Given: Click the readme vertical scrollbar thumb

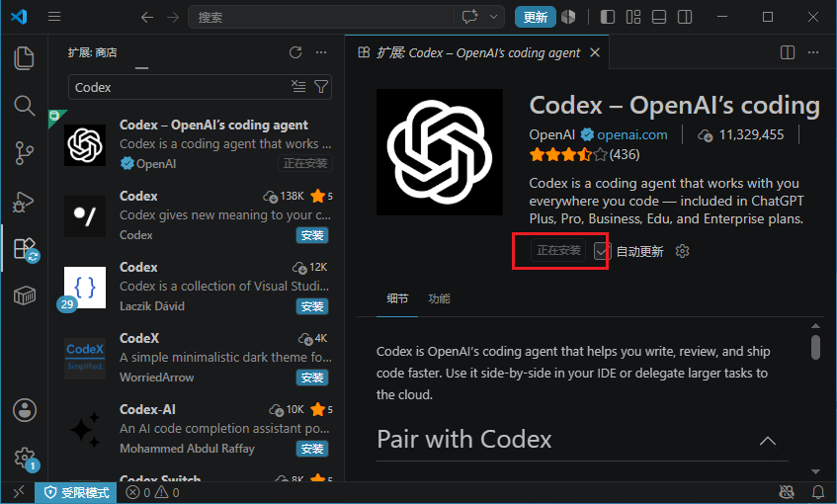Looking at the screenshot, I should point(815,347).
